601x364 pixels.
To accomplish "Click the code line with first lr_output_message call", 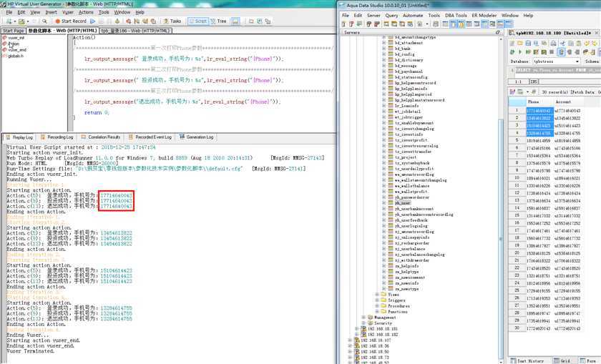I will (x=183, y=59).
